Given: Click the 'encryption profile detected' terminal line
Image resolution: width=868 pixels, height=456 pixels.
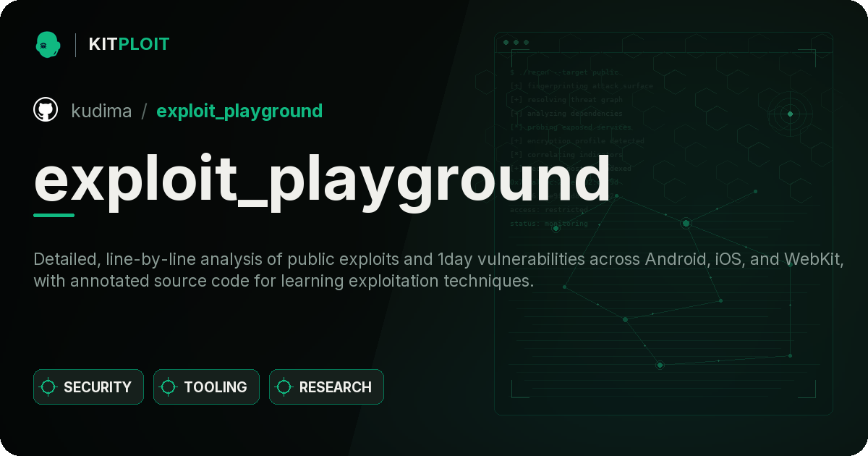Looking at the screenshot, I should [576, 141].
